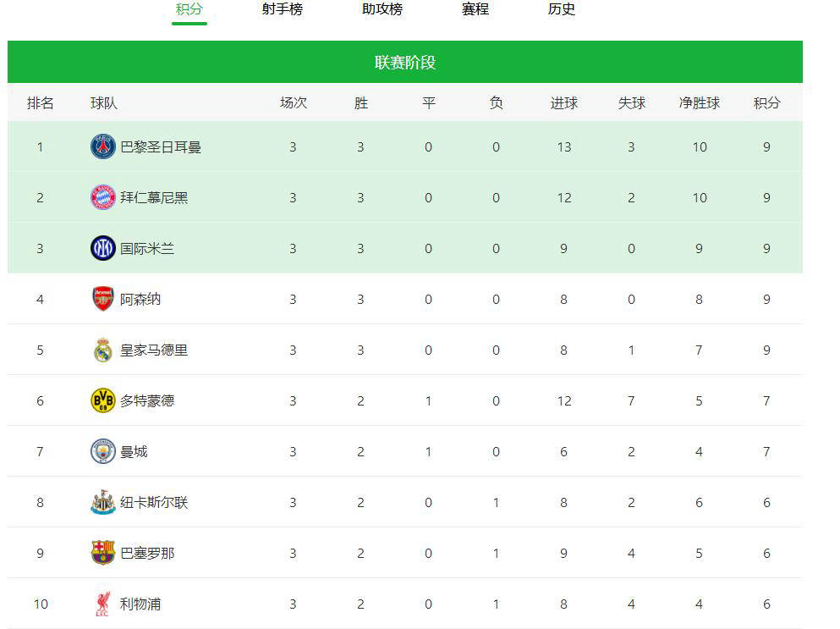Click the Real Madrid club crest

click(102, 349)
